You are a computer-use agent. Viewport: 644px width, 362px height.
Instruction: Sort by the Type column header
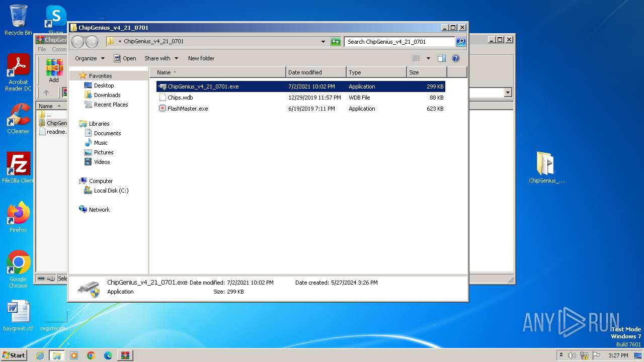[376, 72]
